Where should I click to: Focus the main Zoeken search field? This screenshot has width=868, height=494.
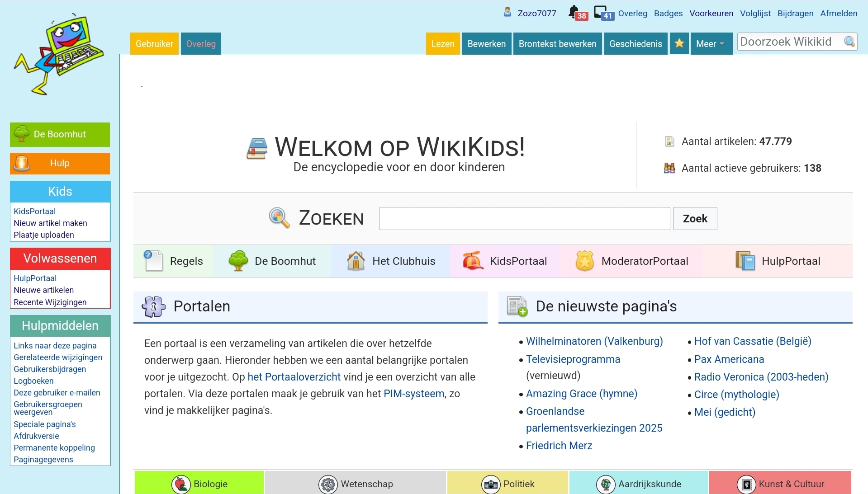pyautogui.click(x=524, y=218)
